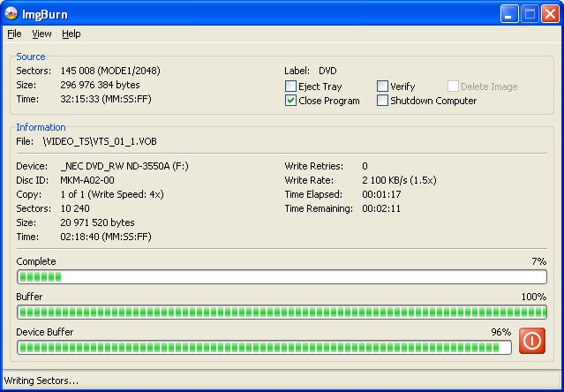Click the 'Writing Sectors...' status bar
Screen dimensions: 564x392
point(41,381)
